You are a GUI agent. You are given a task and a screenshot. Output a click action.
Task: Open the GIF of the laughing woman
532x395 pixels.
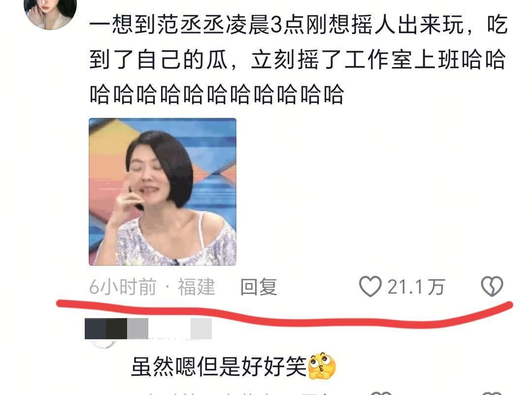click(x=163, y=191)
